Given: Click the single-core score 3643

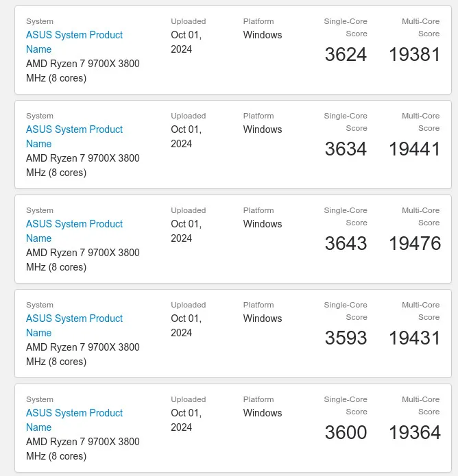Looking at the screenshot, I should pyautogui.click(x=346, y=244).
